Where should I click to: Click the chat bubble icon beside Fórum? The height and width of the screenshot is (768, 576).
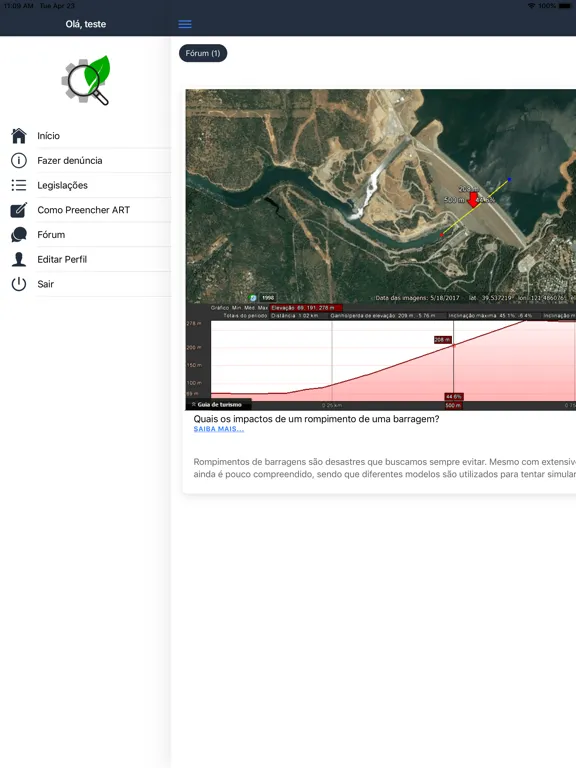point(19,235)
